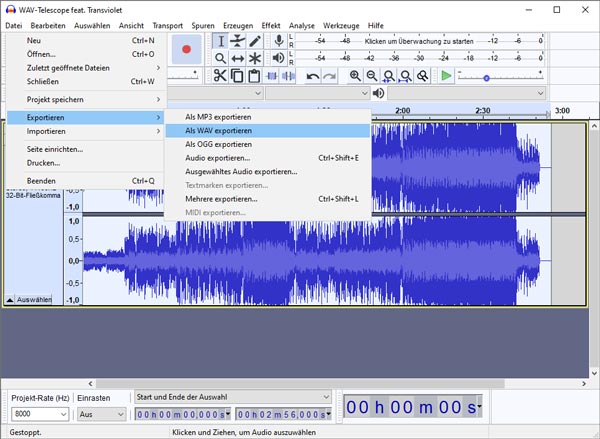Open the playback device dropdown

466,93
